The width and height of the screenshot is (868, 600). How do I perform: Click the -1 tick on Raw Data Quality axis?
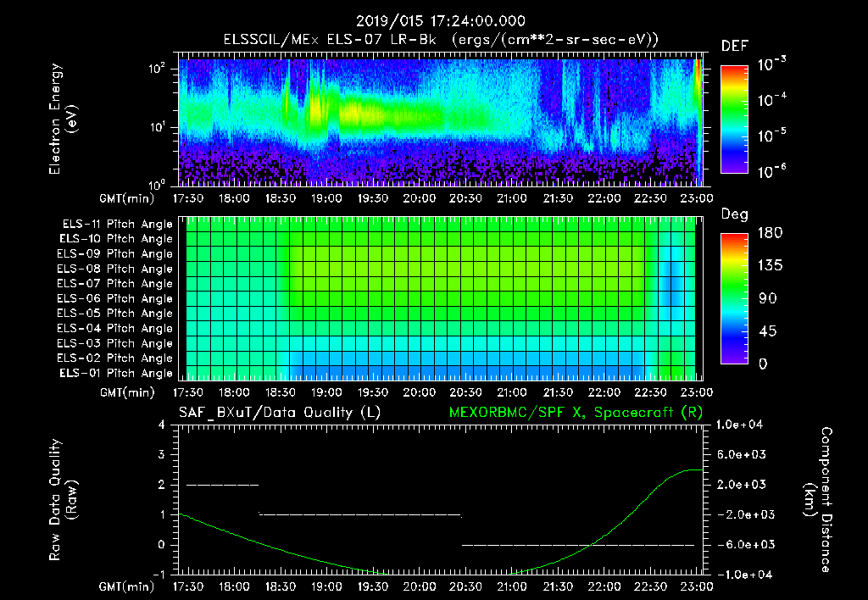click(159, 575)
